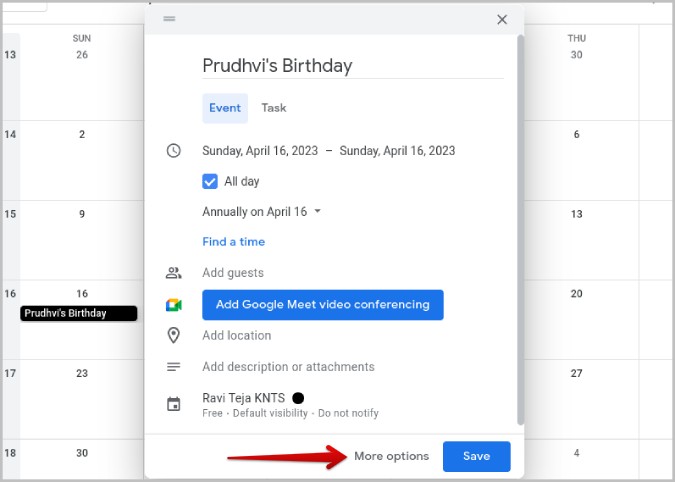Click the Google Meet camera icon
The height and width of the screenshot is (482, 675).
[173, 305]
